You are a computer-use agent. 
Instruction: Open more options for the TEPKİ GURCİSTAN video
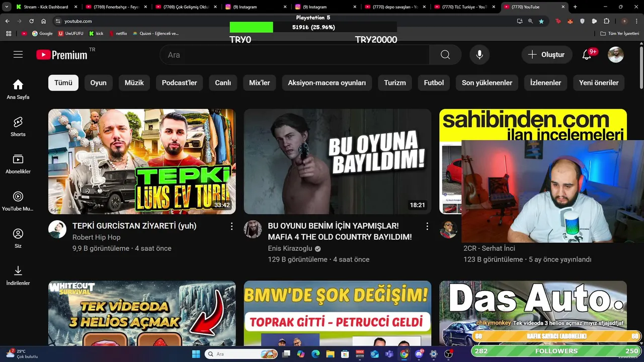[x=231, y=226]
